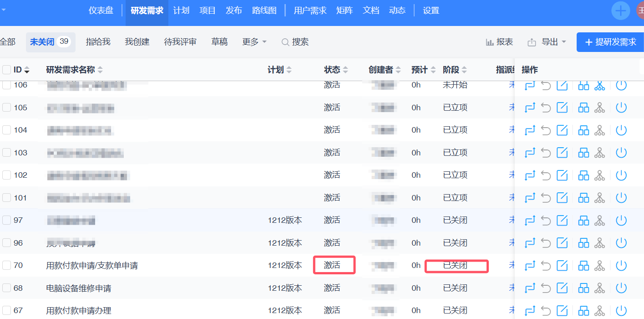Image resolution: width=644 pixels, height=319 pixels.
Task: Click the 提研发需求 button
Action: tap(610, 42)
